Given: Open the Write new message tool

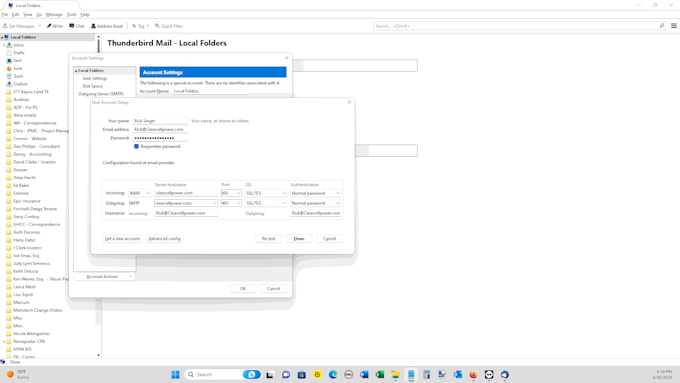Looking at the screenshot, I should (55, 26).
